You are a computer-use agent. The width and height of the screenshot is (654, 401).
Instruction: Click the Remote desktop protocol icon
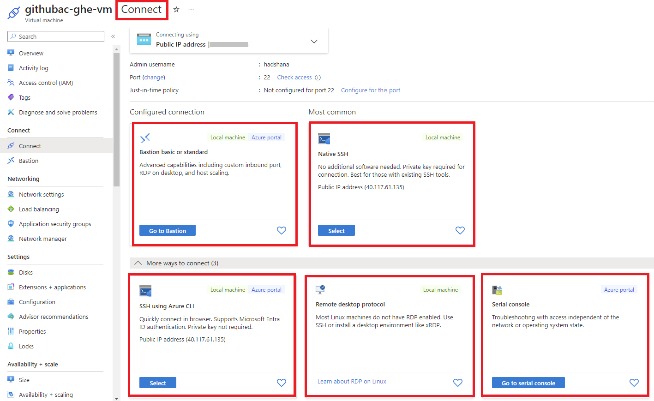[320, 289]
